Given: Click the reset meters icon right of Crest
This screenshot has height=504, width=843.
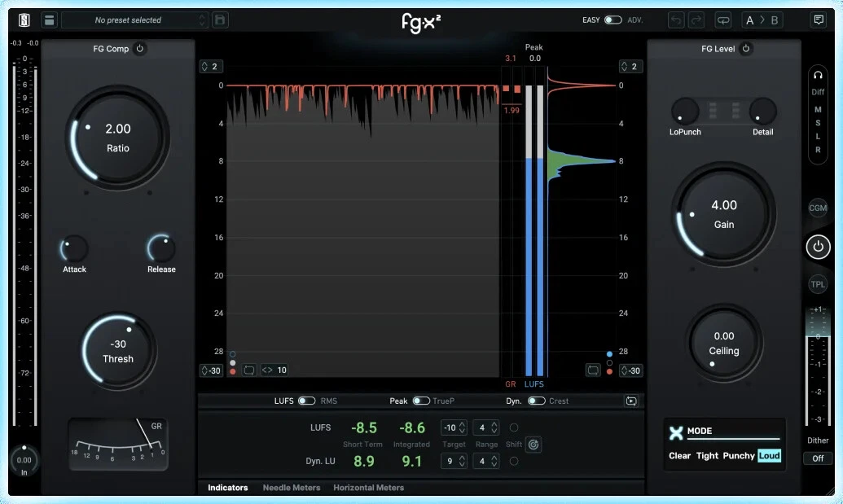Looking at the screenshot, I should click(631, 401).
